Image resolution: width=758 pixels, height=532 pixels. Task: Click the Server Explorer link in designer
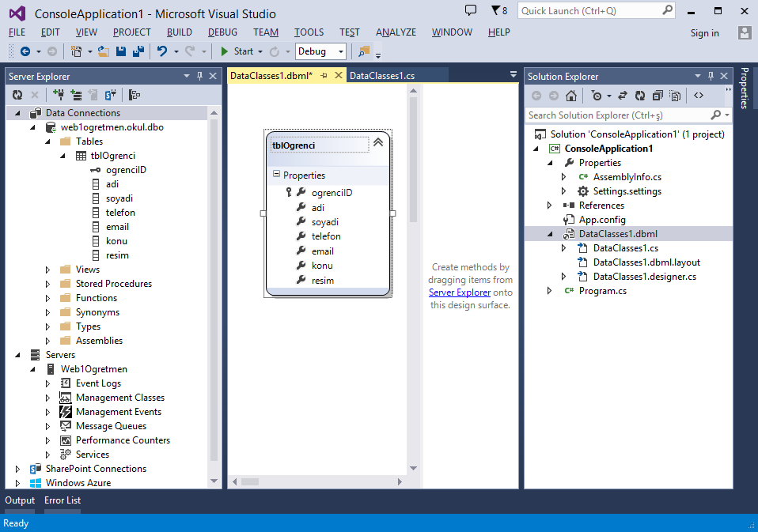[459, 292]
